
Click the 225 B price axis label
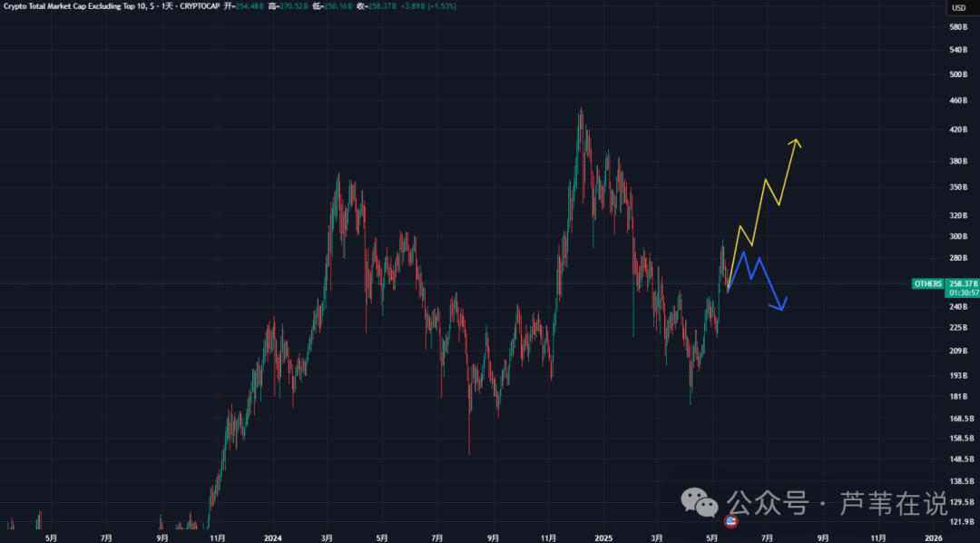pos(959,327)
